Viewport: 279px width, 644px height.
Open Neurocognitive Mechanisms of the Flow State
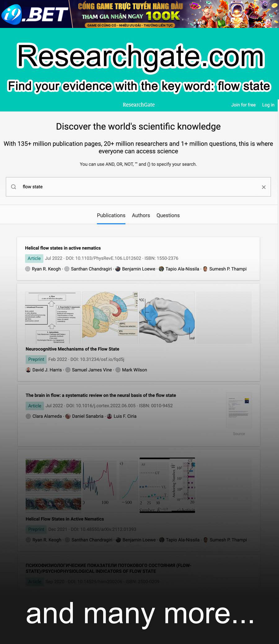tap(72, 349)
